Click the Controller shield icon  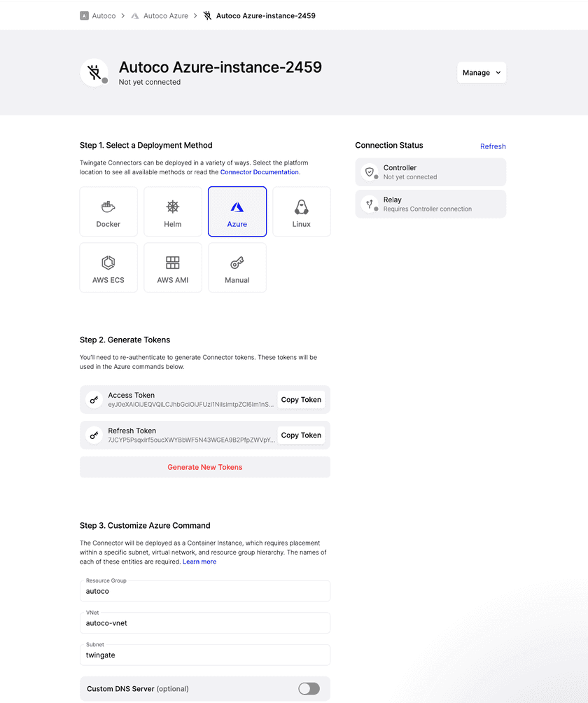370,172
